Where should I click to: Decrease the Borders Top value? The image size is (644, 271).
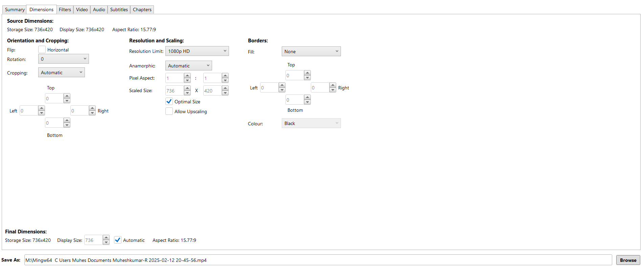pos(307,78)
